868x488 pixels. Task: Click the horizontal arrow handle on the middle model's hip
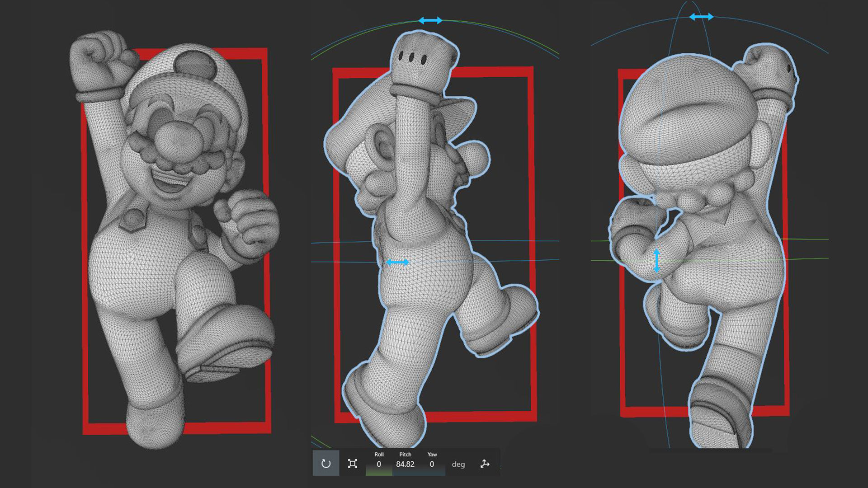(398, 262)
